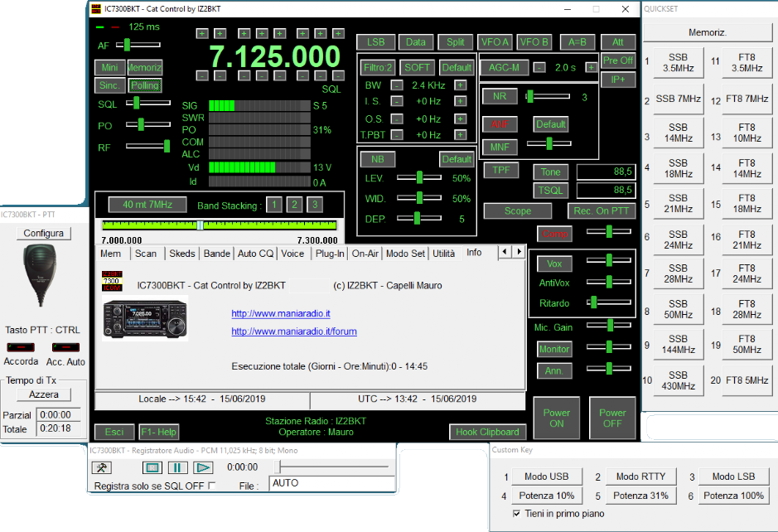This screenshot has height=532, width=778.
Task: Click the Tone frequency field showing 88,5
Action: [606, 172]
